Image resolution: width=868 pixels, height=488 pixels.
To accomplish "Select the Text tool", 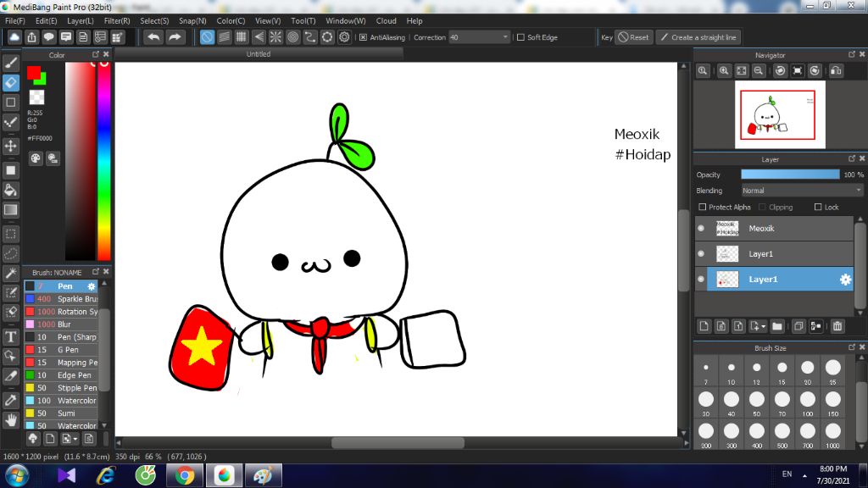I will pos(10,336).
